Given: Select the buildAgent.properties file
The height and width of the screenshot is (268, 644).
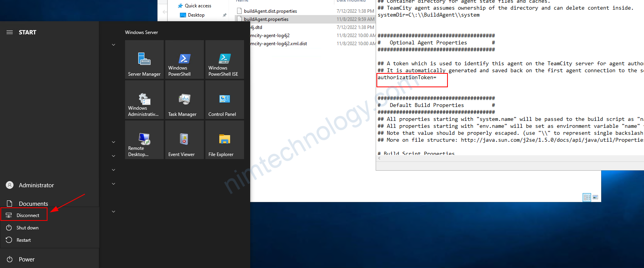Looking at the screenshot, I should coord(266,19).
